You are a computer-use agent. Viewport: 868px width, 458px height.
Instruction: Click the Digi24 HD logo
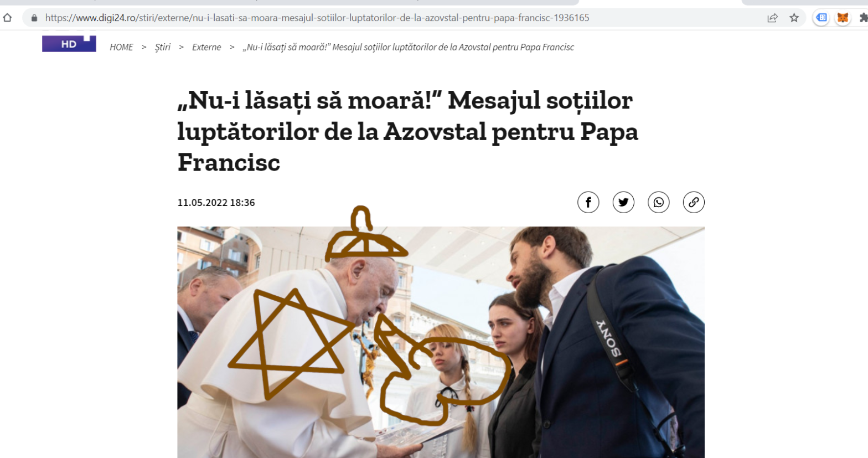[x=69, y=44]
